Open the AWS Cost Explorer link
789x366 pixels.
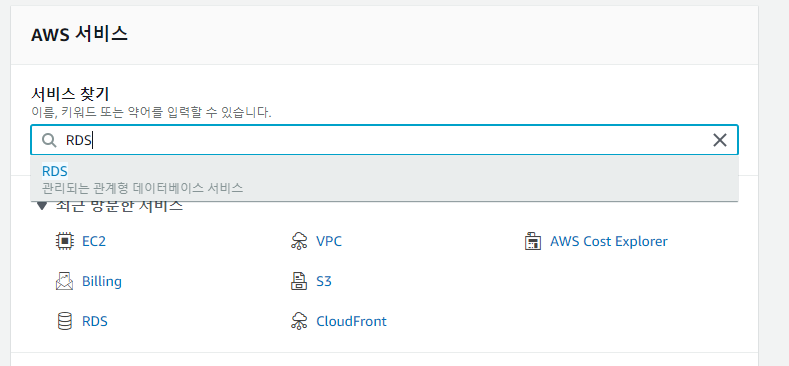pyautogui.click(x=609, y=241)
